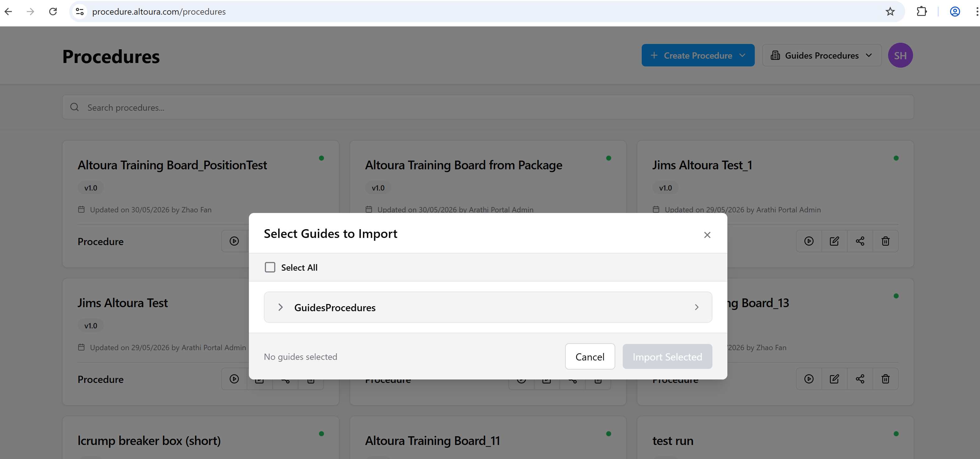The width and height of the screenshot is (980, 459).
Task: Go back in browser history
Action: 8,12
